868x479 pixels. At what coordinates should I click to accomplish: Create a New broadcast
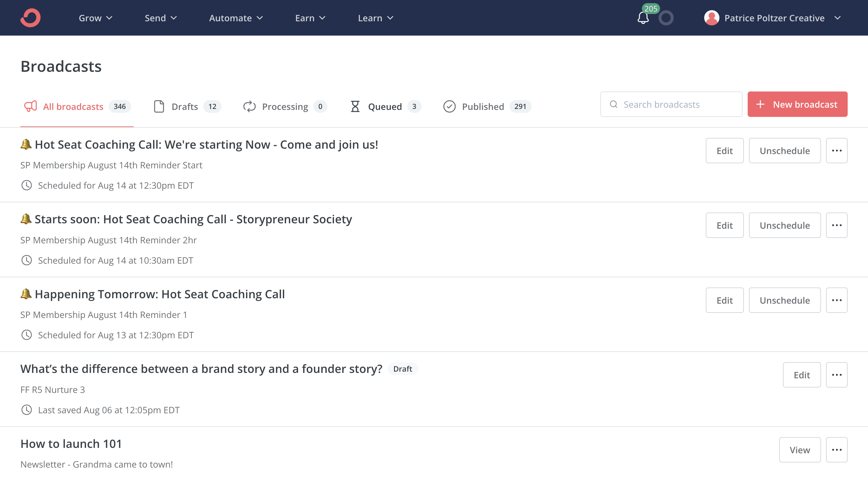point(798,105)
